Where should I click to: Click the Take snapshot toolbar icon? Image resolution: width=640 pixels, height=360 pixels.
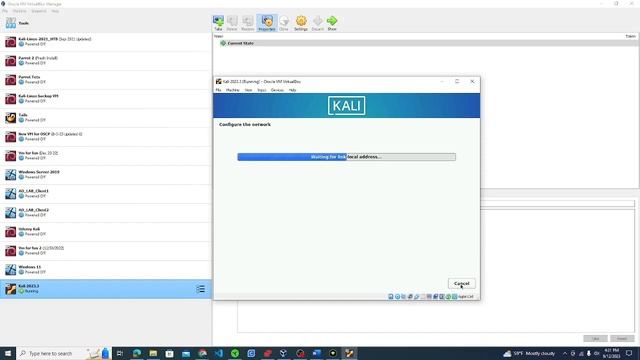[x=218, y=23]
